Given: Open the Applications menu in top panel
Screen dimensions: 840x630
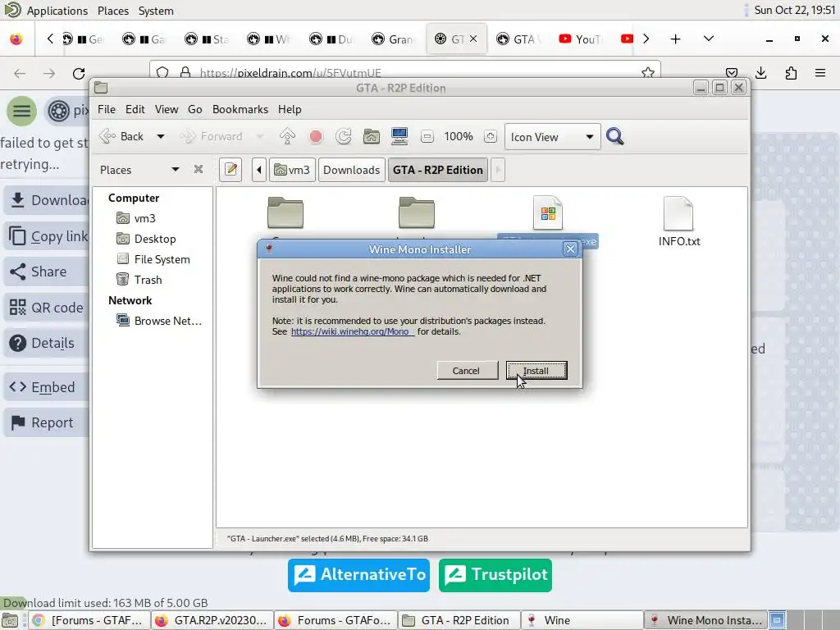Looking at the screenshot, I should (x=57, y=11).
